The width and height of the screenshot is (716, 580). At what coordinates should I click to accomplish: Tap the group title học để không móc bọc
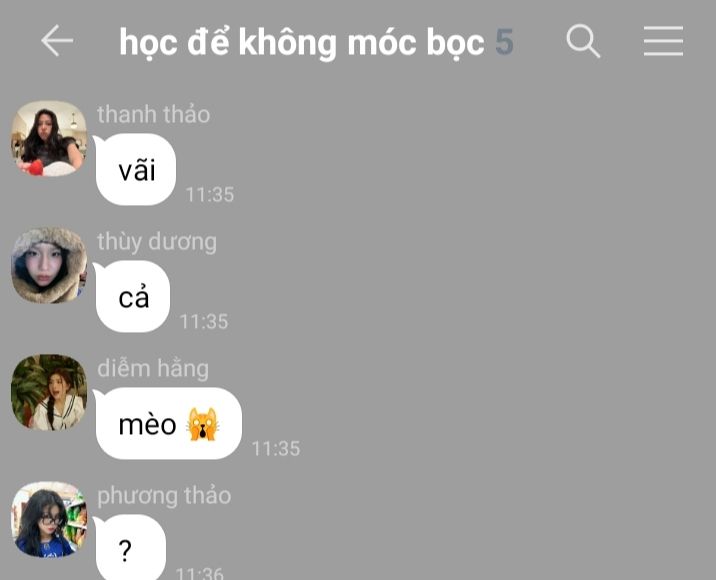coord(301,42)
